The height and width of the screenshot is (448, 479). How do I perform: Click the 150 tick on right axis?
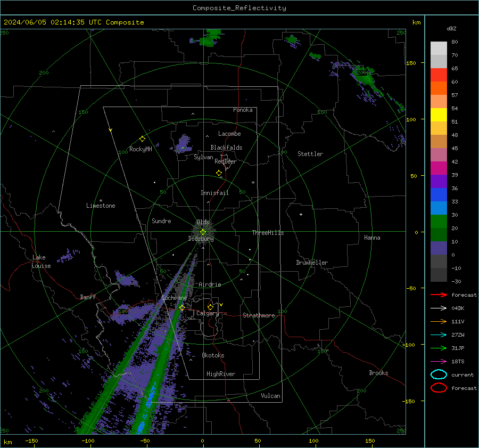[411, 63]
